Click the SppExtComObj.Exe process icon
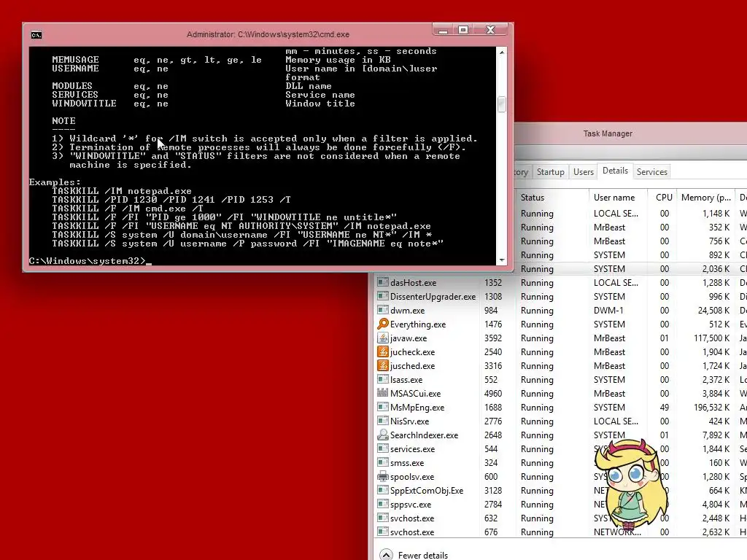This screenshot has width=747, height=560. pyautogui.click(x=382, y=490)
